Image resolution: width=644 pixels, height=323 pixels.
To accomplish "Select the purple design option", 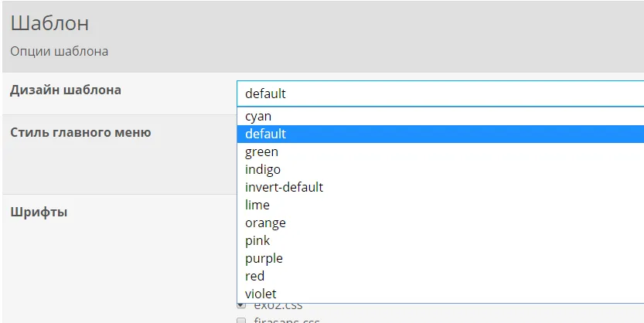I will click(x=264, y=258).
